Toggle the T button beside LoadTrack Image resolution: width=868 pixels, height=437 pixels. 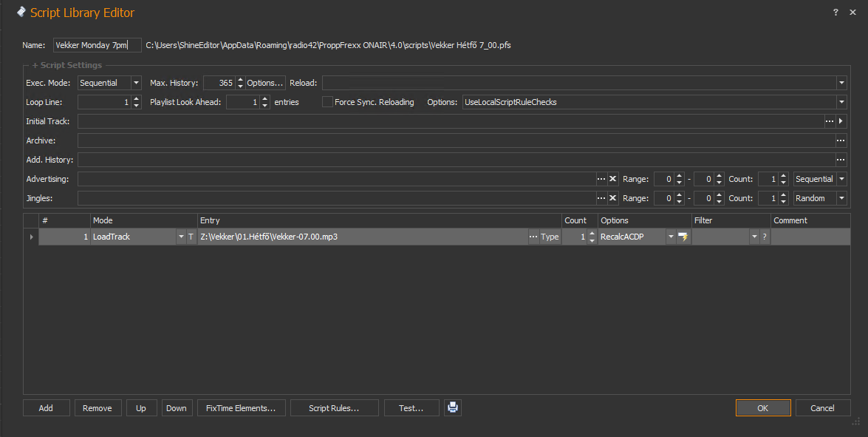pyautogui.click(x=191, y=237)
